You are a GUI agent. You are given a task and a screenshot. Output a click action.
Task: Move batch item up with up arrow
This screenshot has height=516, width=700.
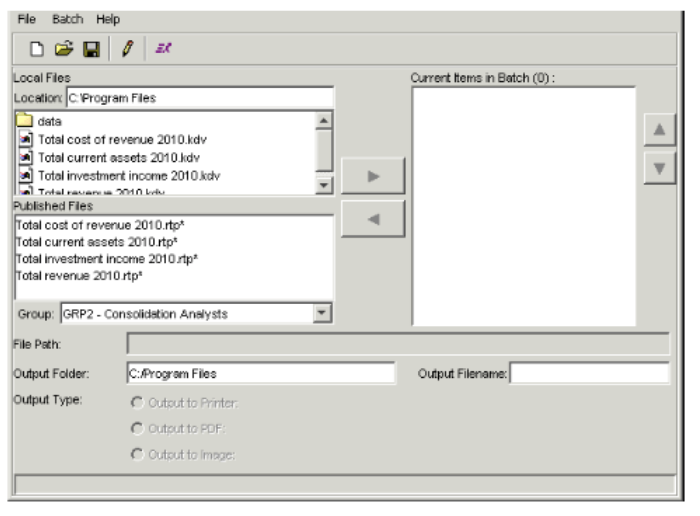tap(659, 130)
